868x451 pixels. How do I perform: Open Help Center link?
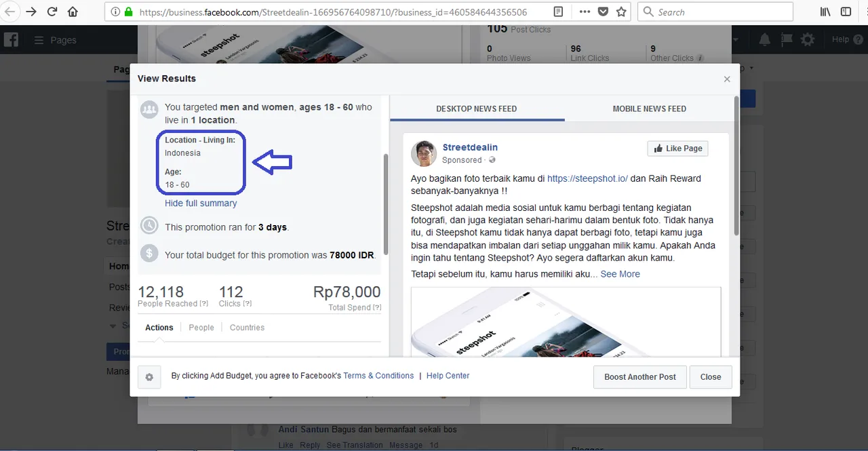(x=448, y=376)
